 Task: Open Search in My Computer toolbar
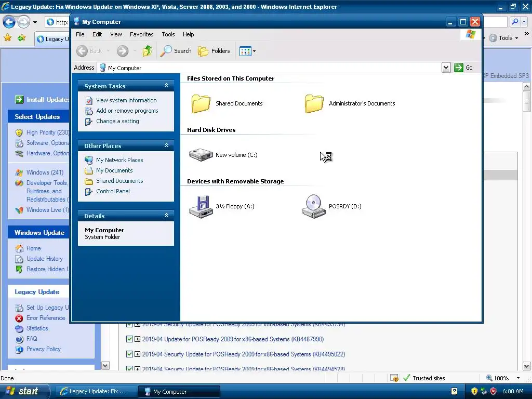[x=176, y=51]
